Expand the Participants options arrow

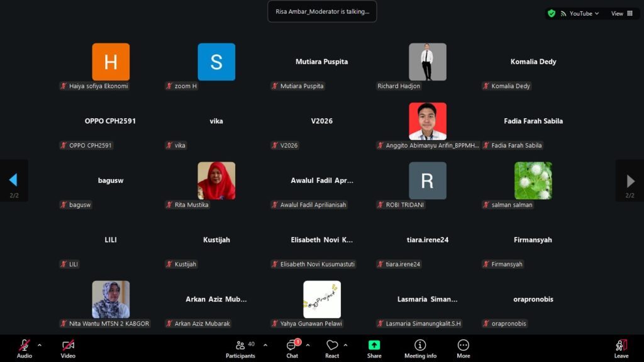pyautogui.click(x=265, y=345)
